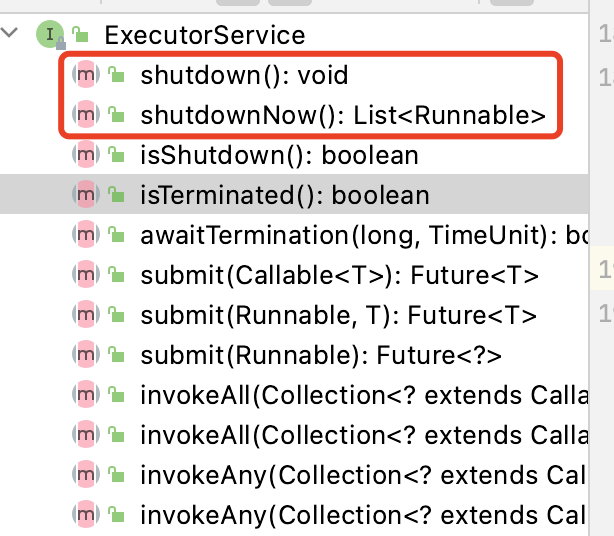Screen dimensions: 614x536
Task: Click method icon beside isTerminated()
Action: pyautogui.click(x=86, y=194)
